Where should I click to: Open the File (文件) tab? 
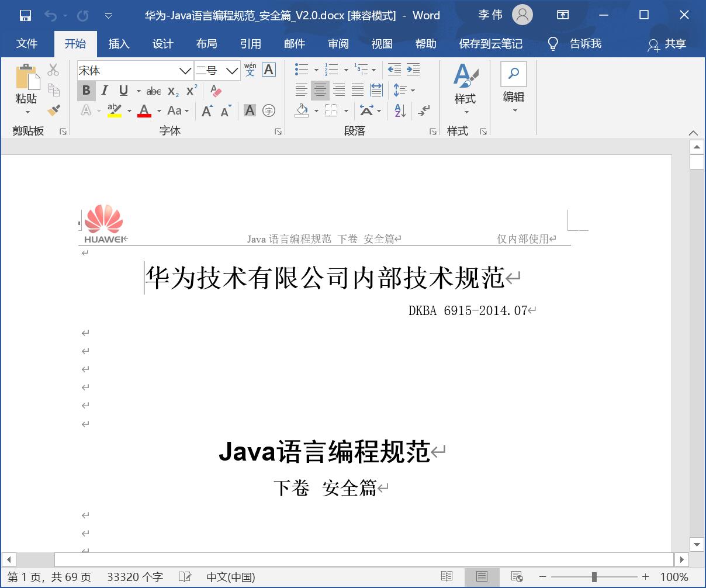tap(27, 44)
